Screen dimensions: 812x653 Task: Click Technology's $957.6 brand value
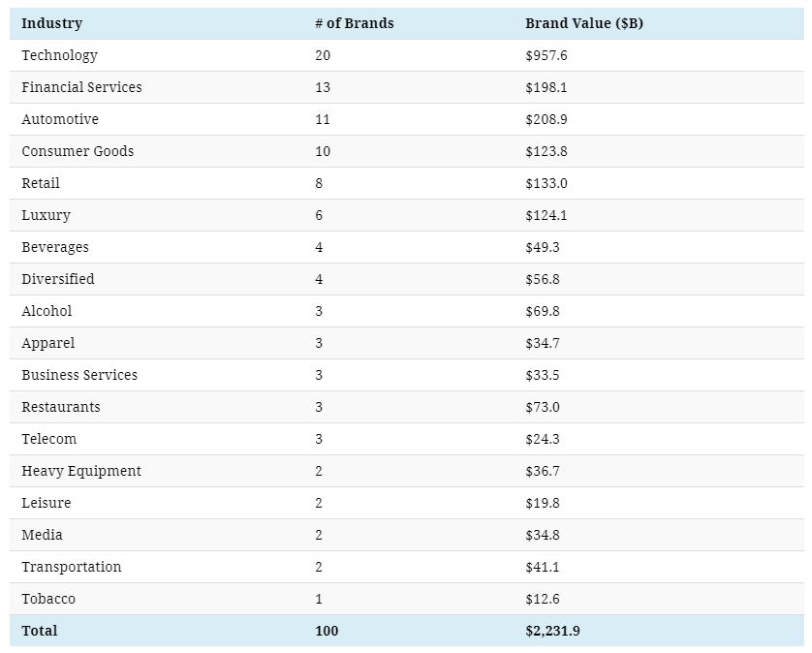click(x=546, y=55)
